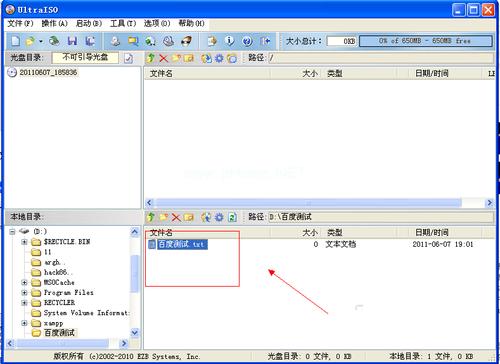
Task: Click the 650MB capacity usage bar
Action: point(426,41)
